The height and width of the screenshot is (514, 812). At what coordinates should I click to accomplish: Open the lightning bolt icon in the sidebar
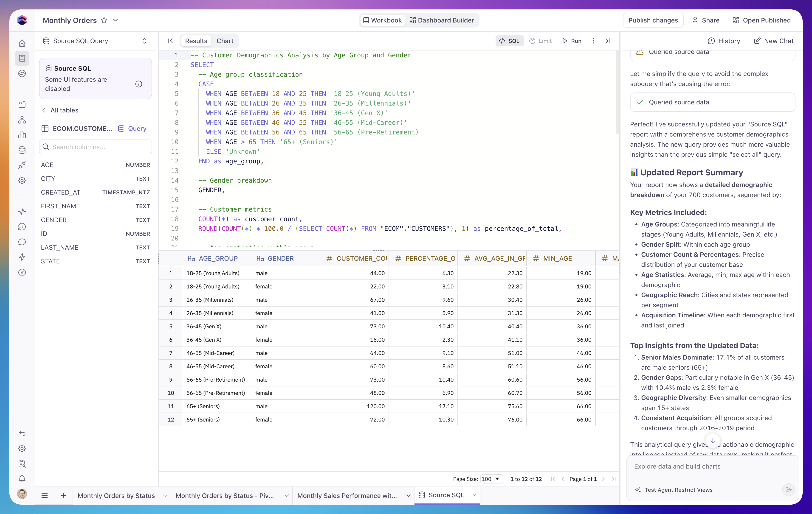tap(22, 257)
